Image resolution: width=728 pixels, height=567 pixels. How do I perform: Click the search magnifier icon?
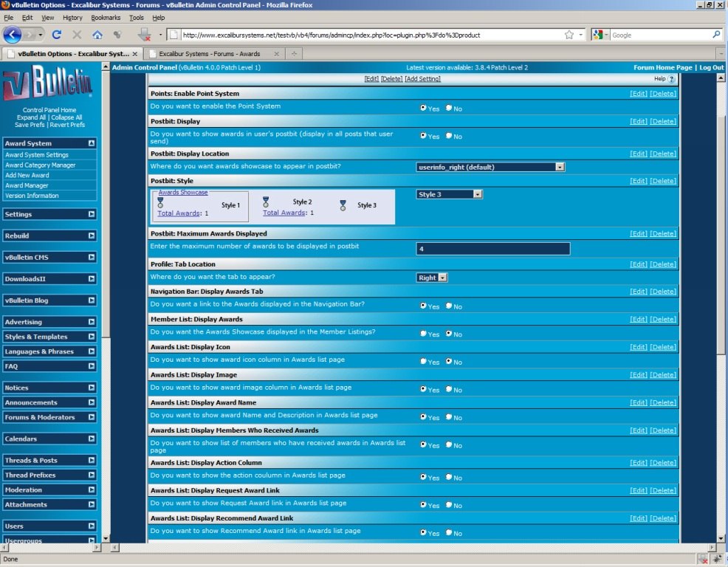pos(716,35)
